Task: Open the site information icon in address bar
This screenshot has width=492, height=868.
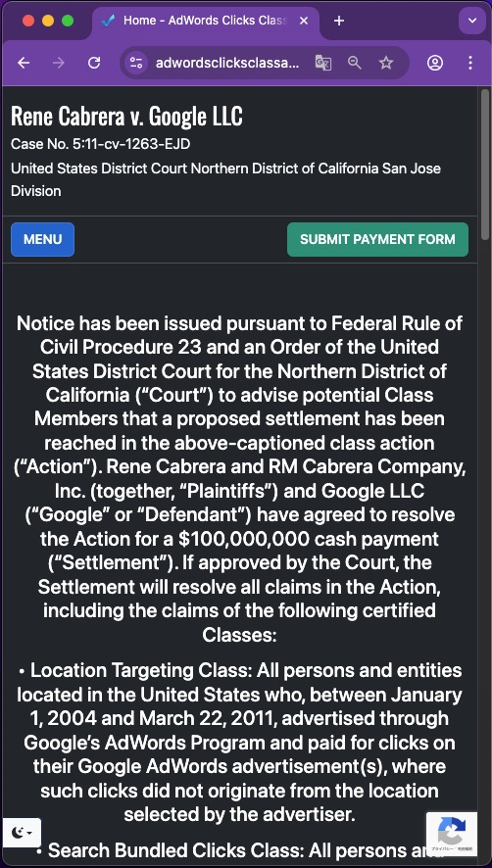Action: point(136,63)
